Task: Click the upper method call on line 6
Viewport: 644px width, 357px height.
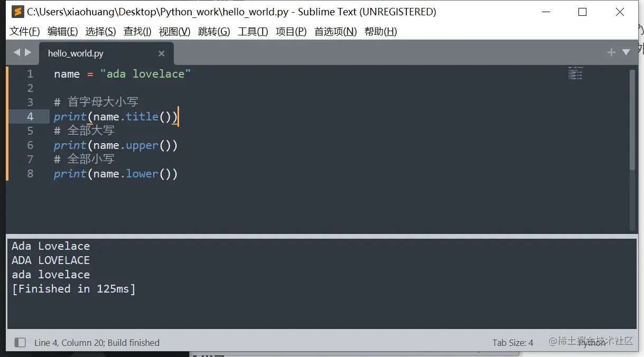Action: pos(142,145)
